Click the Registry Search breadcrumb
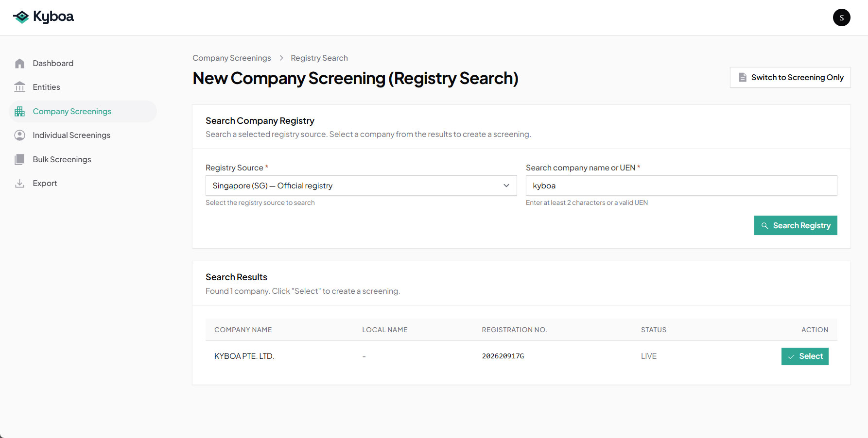The width and height of the screenshot is (868, 438). pyautogui.click(x=319, y=58)
